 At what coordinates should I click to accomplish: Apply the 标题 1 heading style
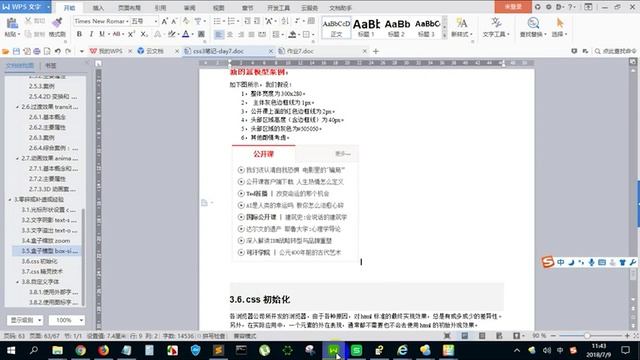(x=366, y=28)
